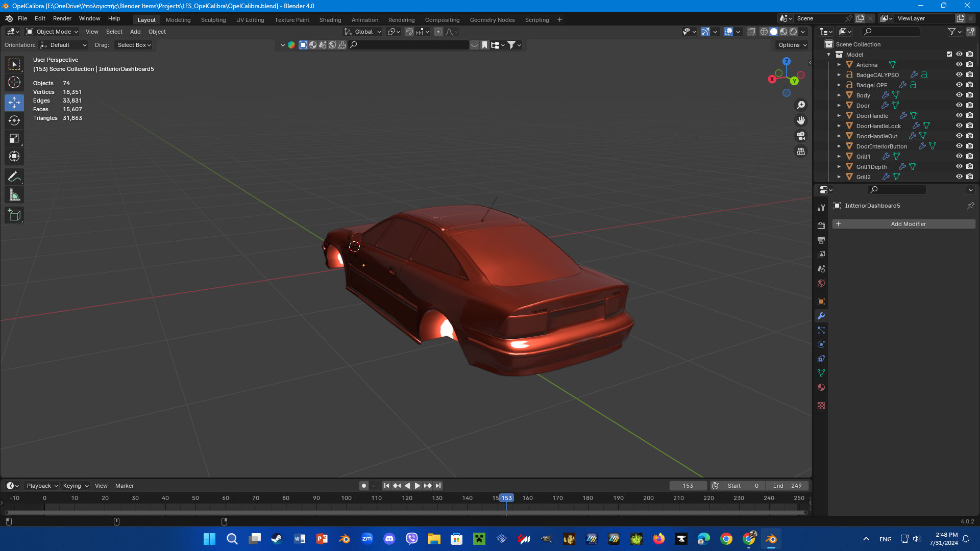
Task: Expand the Body object in outliner
Action: click(839, 95)
